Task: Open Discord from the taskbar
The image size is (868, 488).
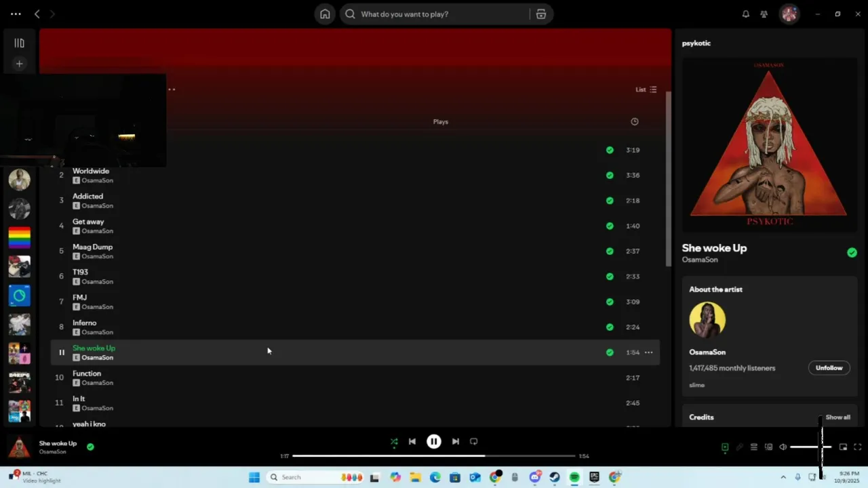Action: (535, 477)
